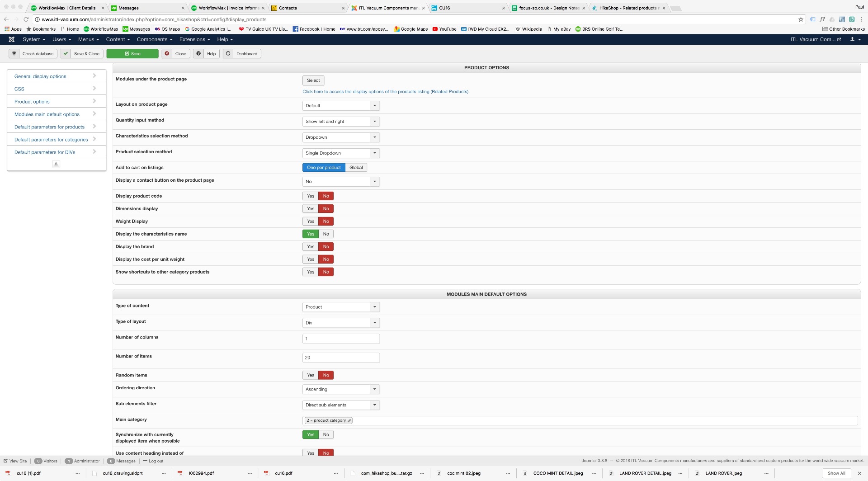This screenshot has width=868, height=481.
Task: Open the user account menu icon
Action: pyautogui.click(x=855, y=39)
